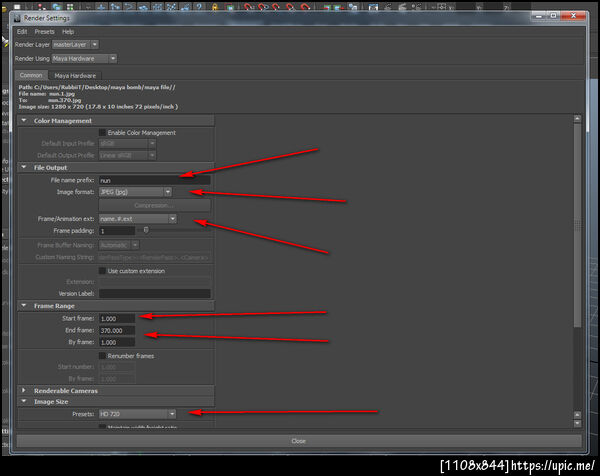Click the Custom Naming String field
Image resolution: width=600 pixels, height=476 pixels.
point(155,258)
